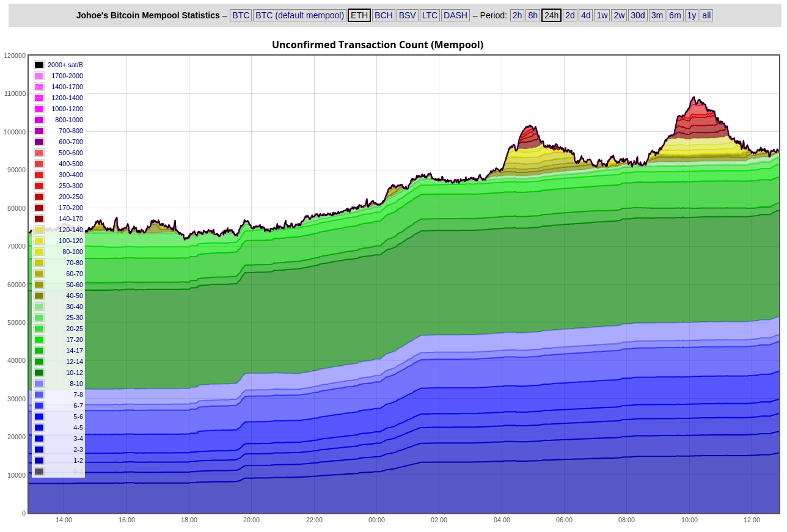The image size is (787, 532).
Task: Show the LTC mempool chart
Action: 430,15
